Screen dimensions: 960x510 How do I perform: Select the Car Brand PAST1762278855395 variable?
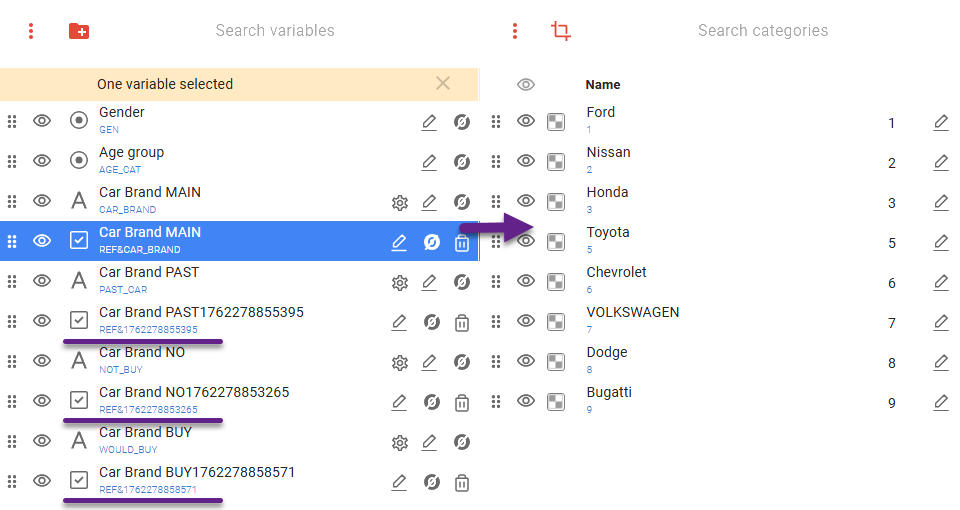[x=201, y=320]
